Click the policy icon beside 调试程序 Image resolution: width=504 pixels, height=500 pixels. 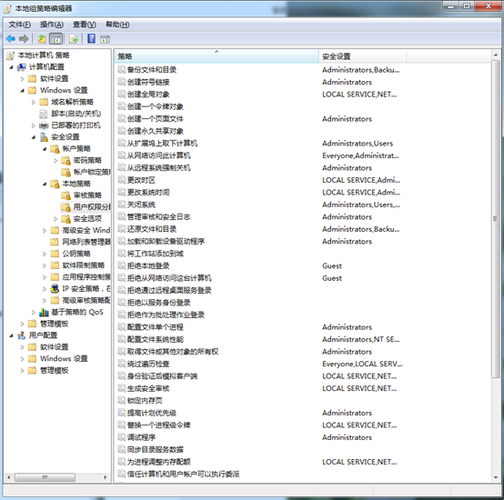(122, 437)
